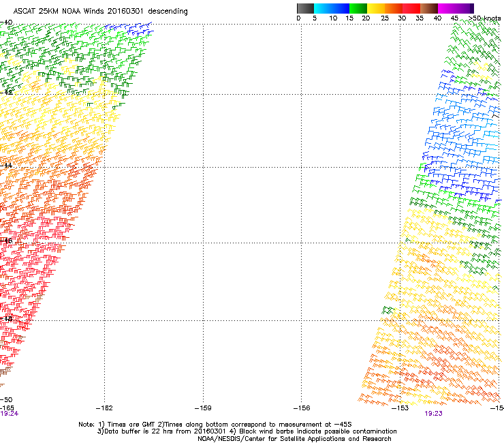Click the latitude label '-46'
The width and height of the screenshot is (504, 443).
[x=6, y=241]
